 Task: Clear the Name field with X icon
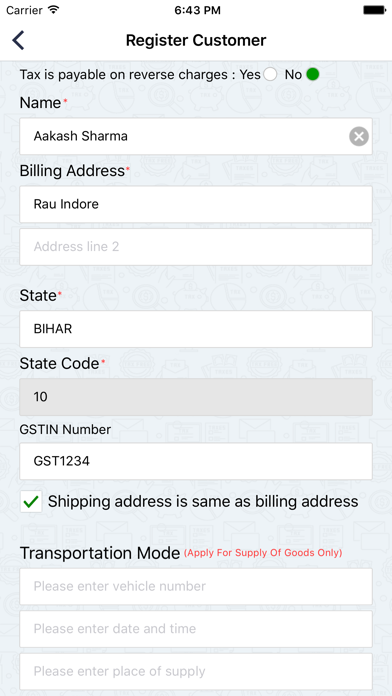pyautogui.click(x=359, y=136)
